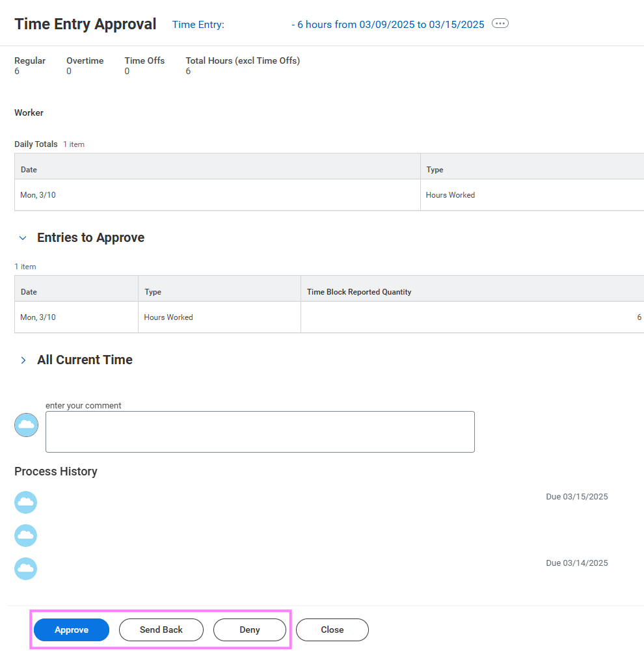The image size is (644, 651).
Task: Click the top cloud icon in Process History
Action: point(25,502)
